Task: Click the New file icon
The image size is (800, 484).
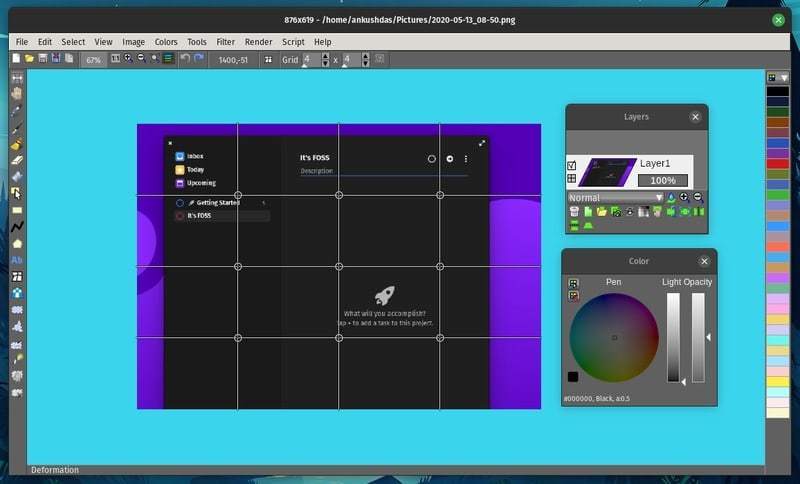Action: tap(17, 60)
